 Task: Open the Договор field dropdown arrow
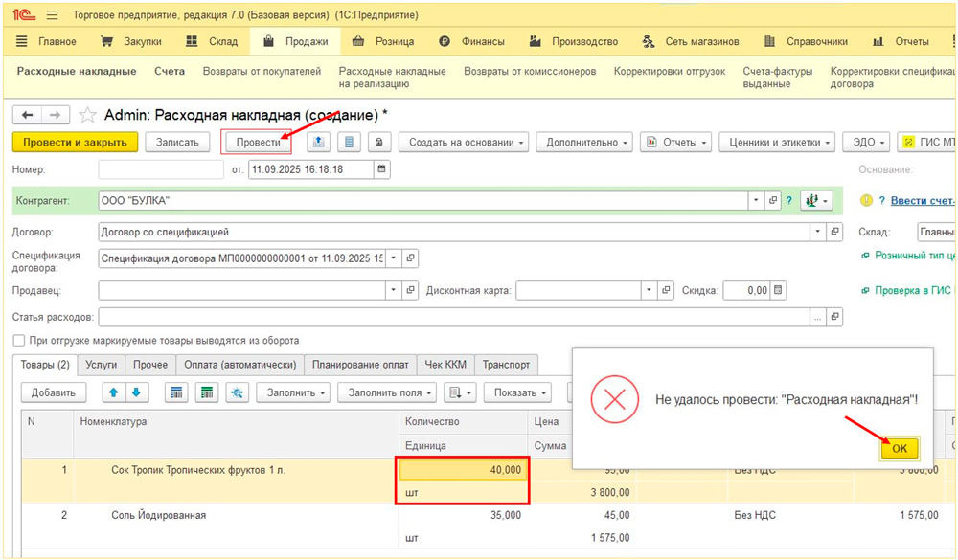coord(817,232)
